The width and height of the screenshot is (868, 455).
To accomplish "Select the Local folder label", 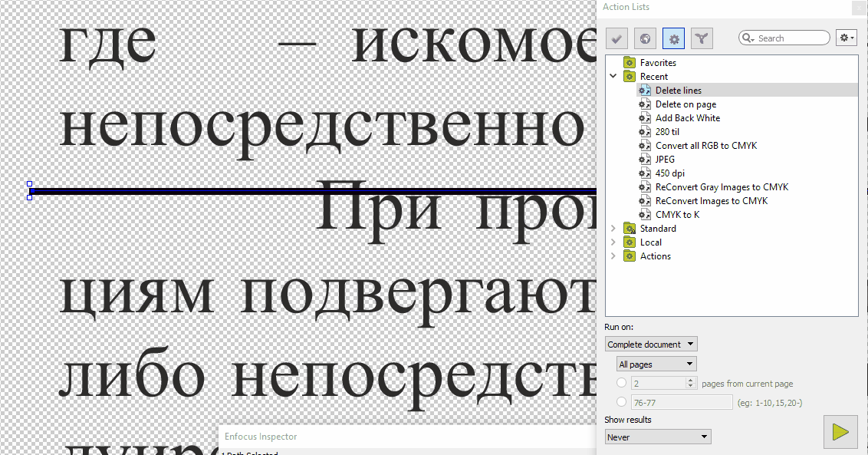I will tap(650, 242).
